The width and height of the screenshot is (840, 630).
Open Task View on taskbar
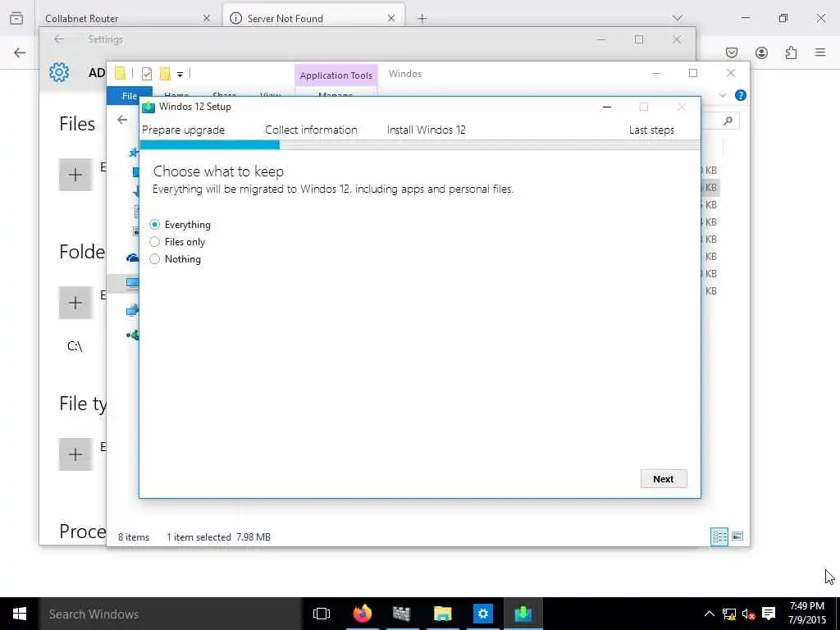[x=322, y=614]
